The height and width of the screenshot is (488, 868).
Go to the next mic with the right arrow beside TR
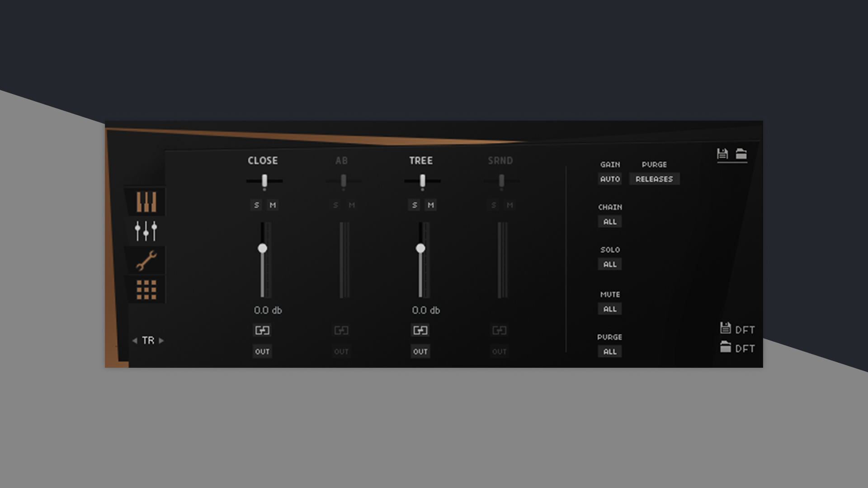coord(161,341)
